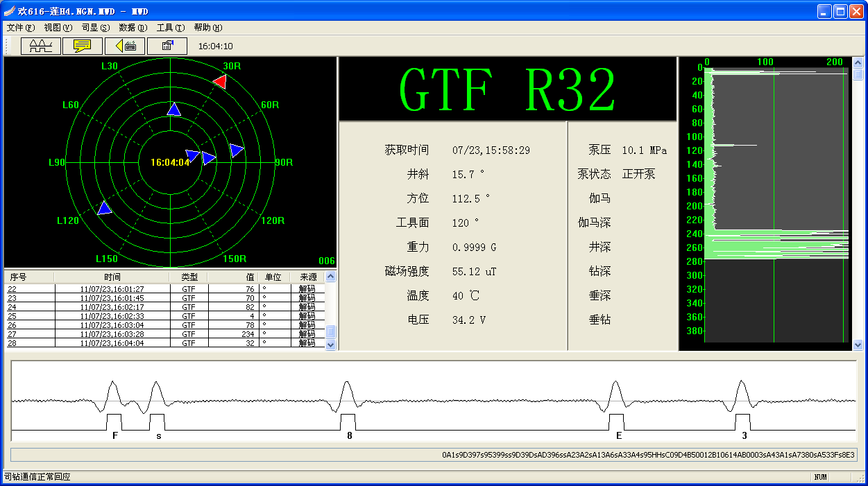Click the blue triangle on the vertical axis
The width and height of the screenshot is (868, 486).
[174, 109]
